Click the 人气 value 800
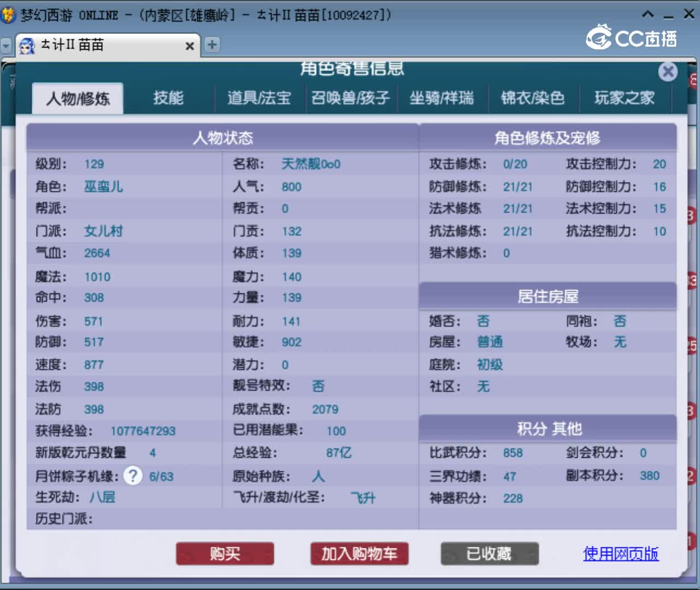 291,187
